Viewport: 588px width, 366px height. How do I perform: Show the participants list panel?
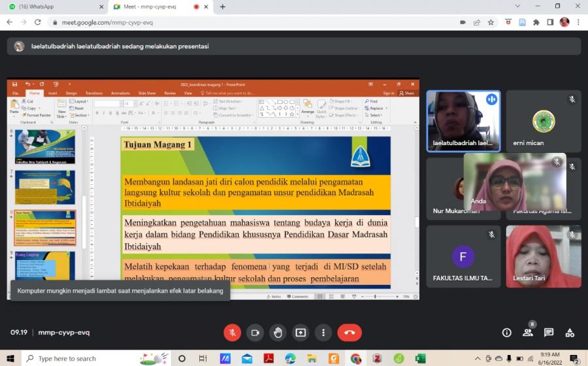point(527,333)
